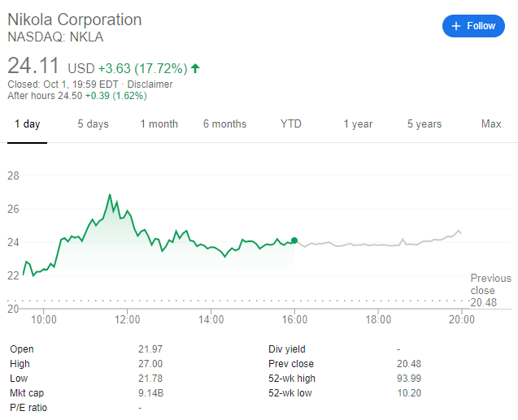Click the After hours 24.50 text

45,96
